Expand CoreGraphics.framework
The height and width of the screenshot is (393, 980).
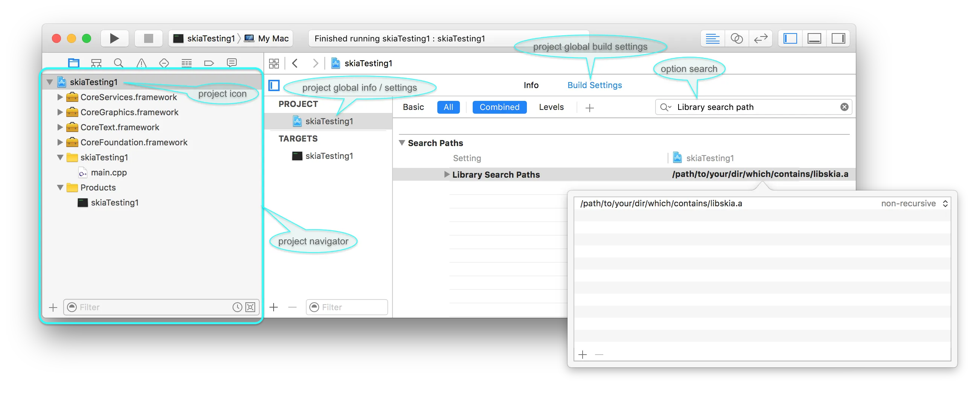pos(60,112)
